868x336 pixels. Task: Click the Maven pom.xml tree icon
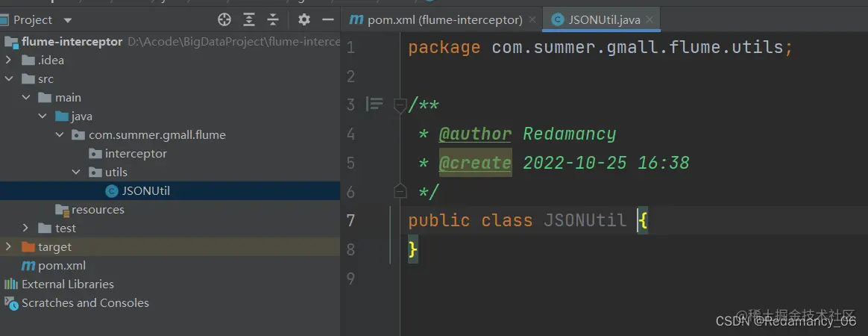coord(28,266)
